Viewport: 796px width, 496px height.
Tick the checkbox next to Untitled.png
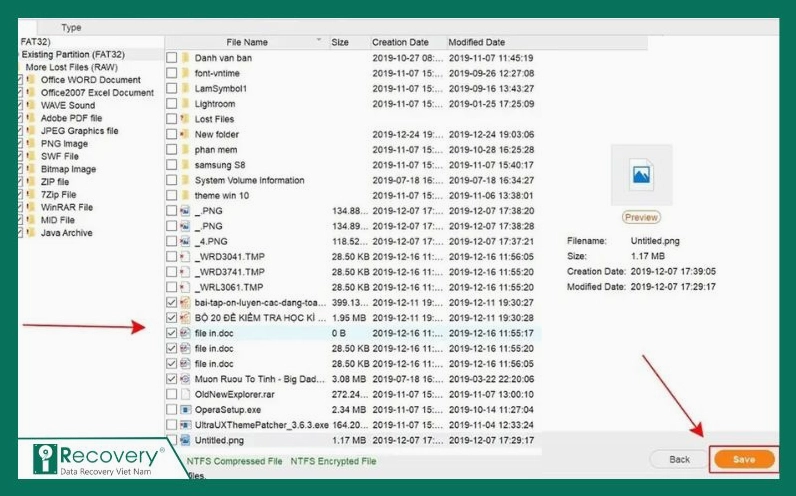171,440
